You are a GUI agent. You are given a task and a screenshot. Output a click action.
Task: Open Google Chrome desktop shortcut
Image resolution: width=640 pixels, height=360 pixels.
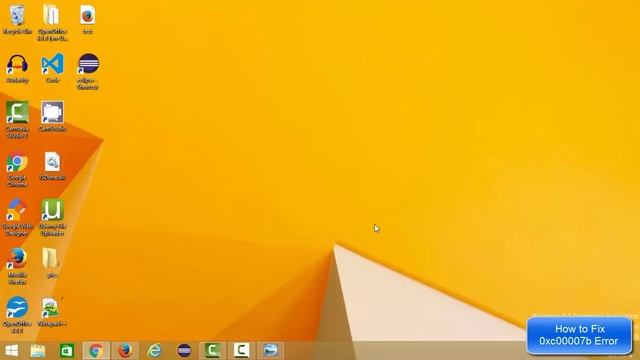(x=17, y=169)
